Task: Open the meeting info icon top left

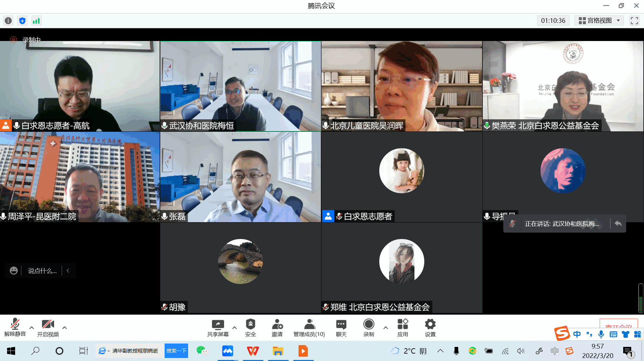Action: pos(8,21)
